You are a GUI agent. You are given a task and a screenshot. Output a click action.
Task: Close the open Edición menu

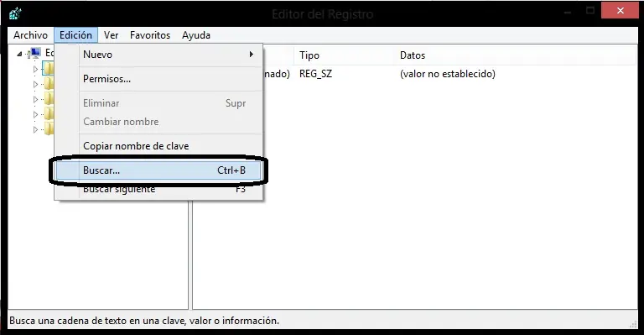pos(75,35)
